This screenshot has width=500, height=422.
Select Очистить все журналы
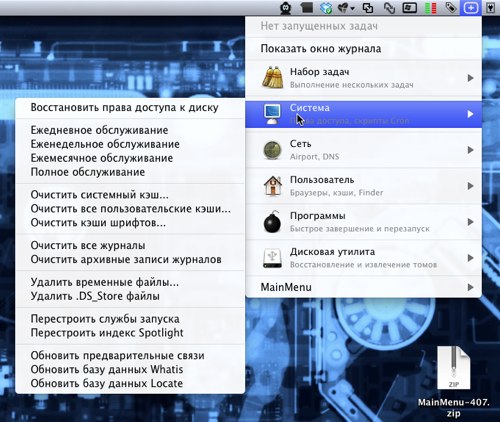(x=130, y=245)
